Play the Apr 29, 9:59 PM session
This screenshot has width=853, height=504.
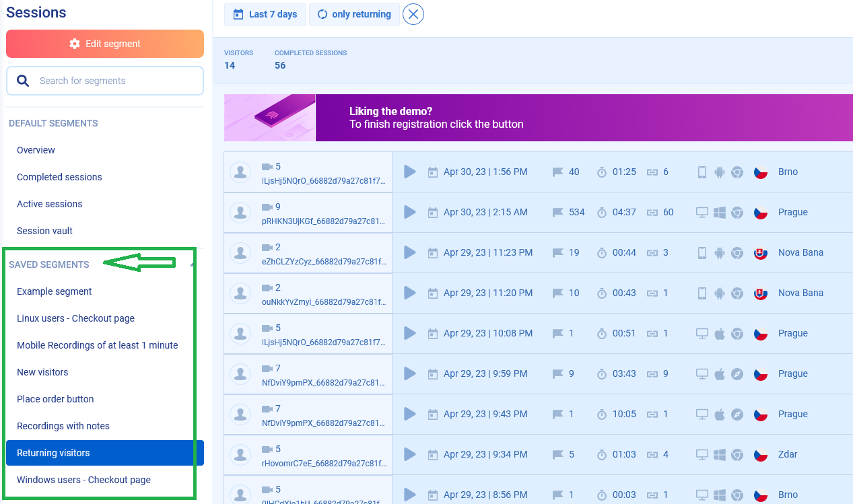(x=409, y=373)
